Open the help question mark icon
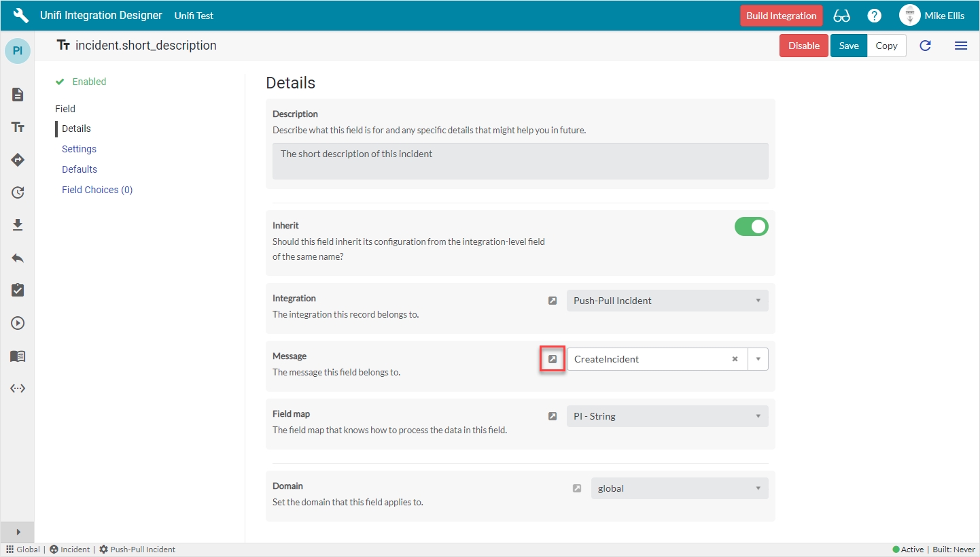Image resolution: width=980 pixels, height=557 pixels. [x=875, y=16]
